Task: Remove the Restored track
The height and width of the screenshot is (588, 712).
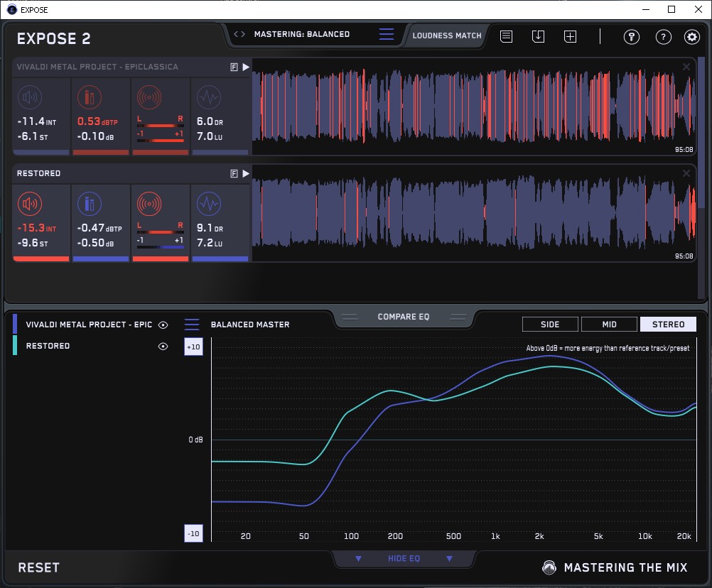Action: point(686,173)
